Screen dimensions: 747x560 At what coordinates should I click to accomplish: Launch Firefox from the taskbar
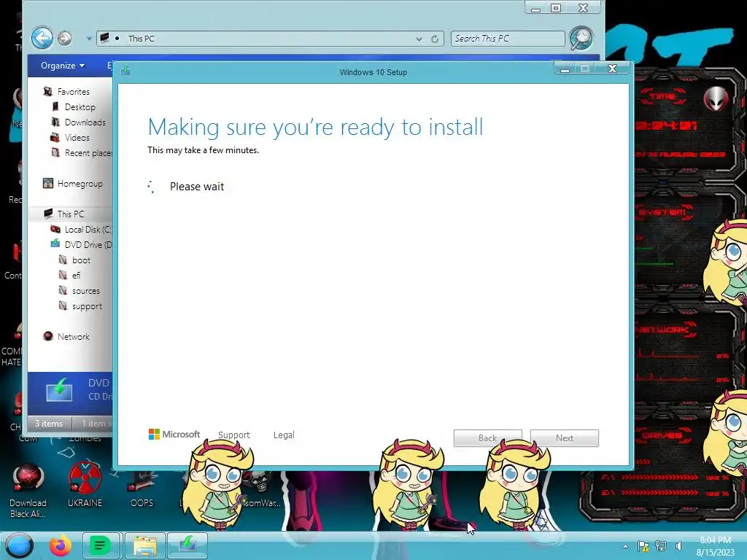tap(61, 545)
